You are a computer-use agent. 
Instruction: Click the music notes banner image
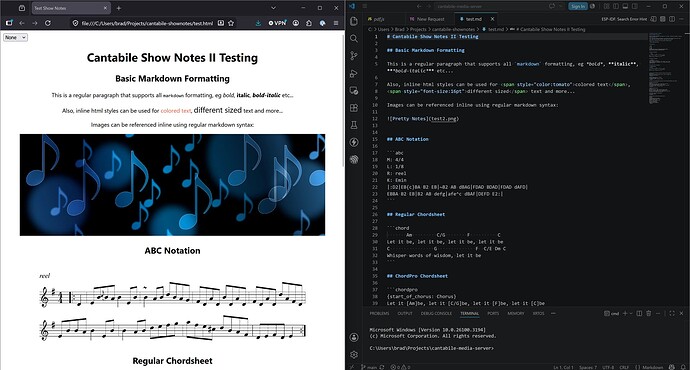point(172,185)
